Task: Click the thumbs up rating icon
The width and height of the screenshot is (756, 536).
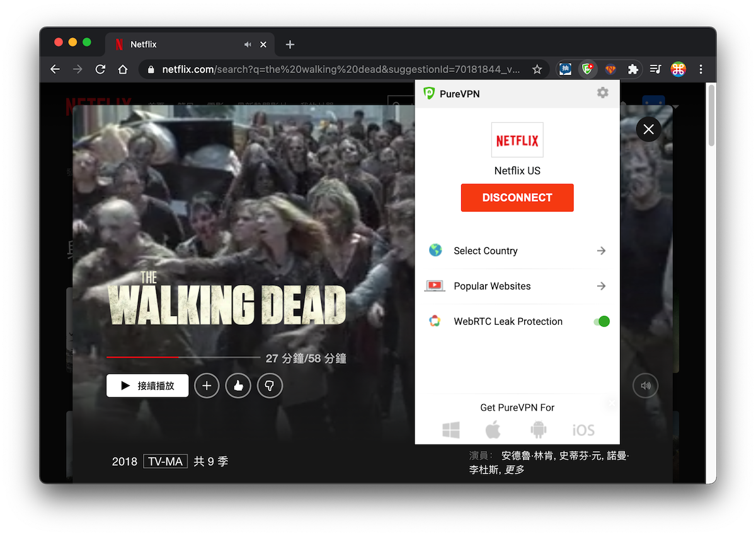Action: [238, 386]
